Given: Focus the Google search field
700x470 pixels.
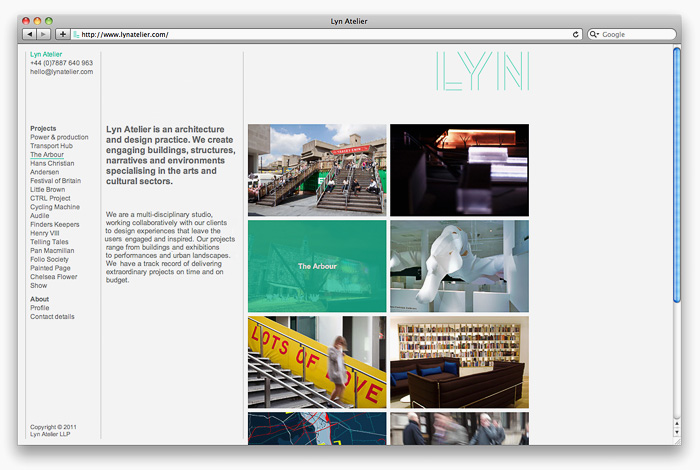Looking at the screenshot, I should pos(632,34).
